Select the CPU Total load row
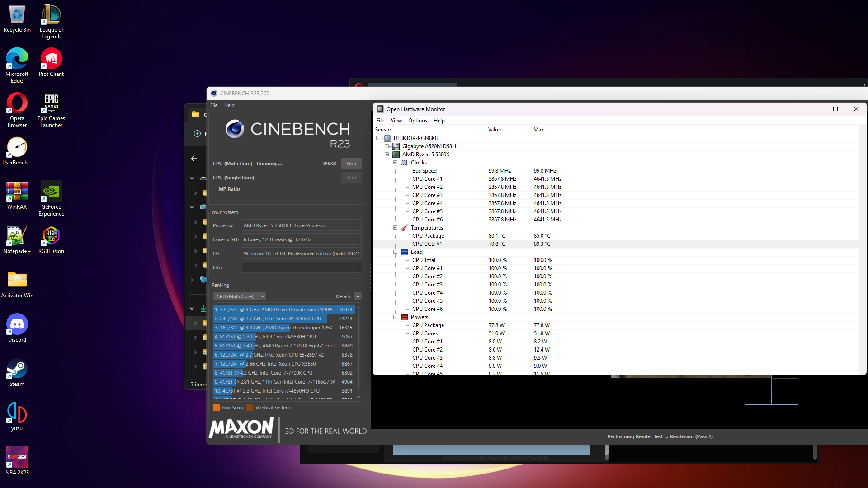 pos(616,260)
